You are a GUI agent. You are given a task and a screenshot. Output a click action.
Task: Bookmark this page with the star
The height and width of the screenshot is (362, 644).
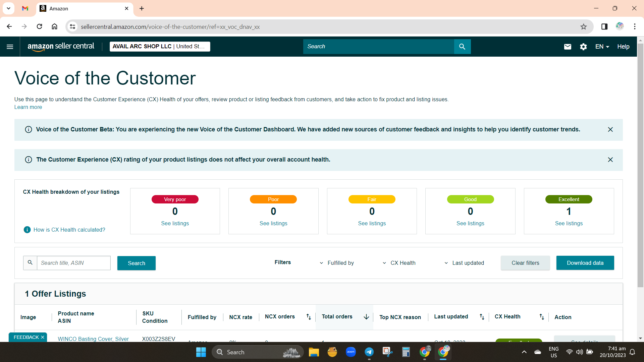click(584, 26)
